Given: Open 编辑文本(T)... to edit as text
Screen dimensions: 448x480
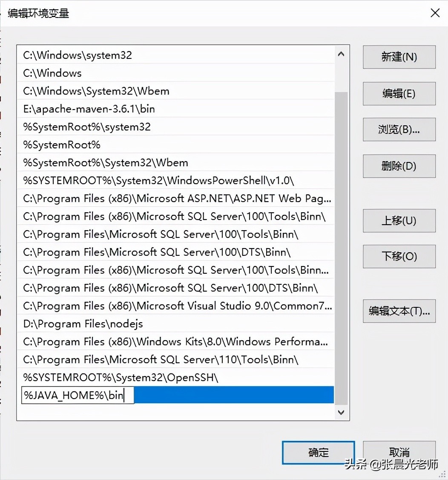Looking at the screenshot, I should (x=399, y=311).
